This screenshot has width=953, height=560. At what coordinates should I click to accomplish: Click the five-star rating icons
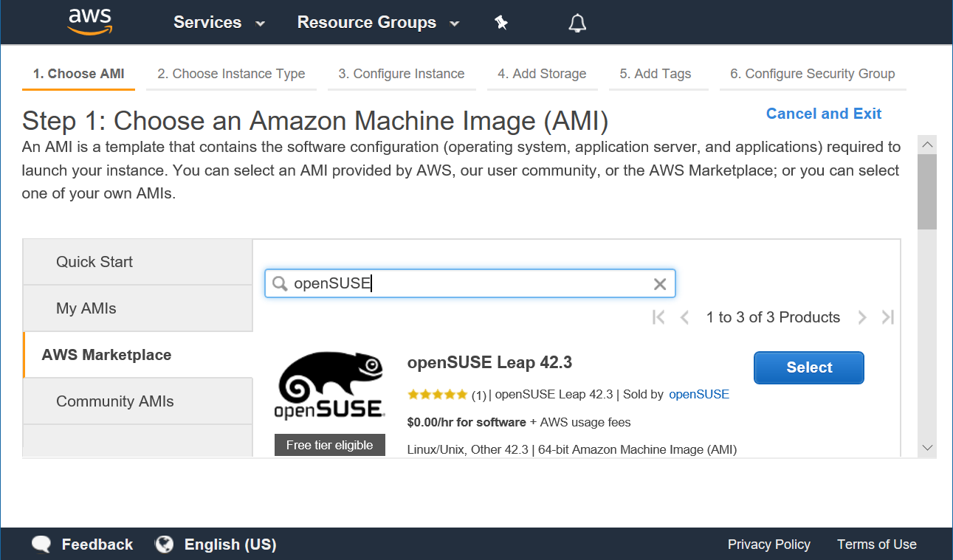(x=437, y=395)
